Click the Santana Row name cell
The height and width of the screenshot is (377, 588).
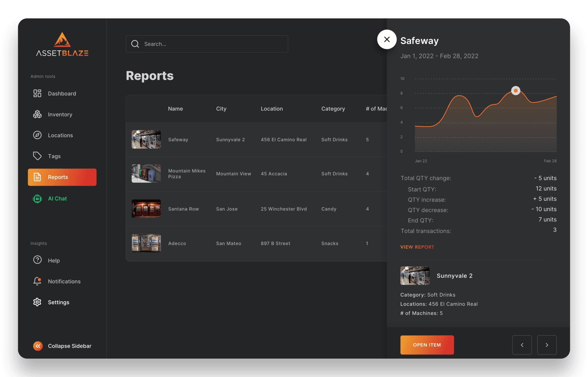(x=183, y=209)
